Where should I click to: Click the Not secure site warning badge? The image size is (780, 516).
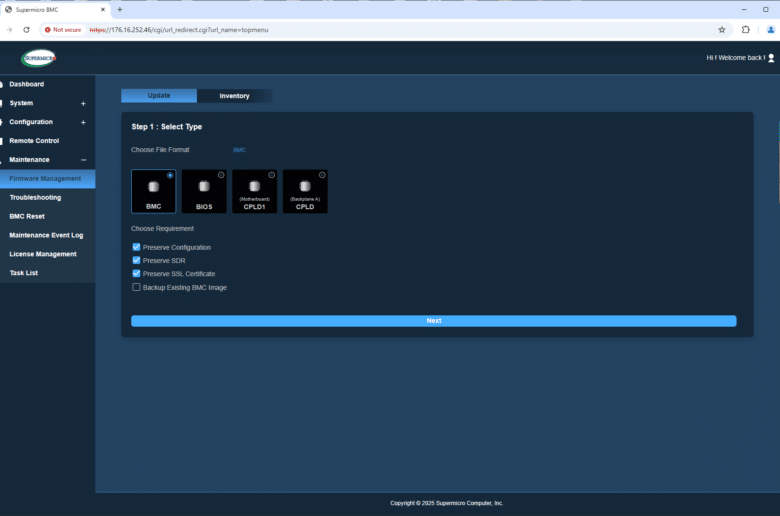point(63,30)
